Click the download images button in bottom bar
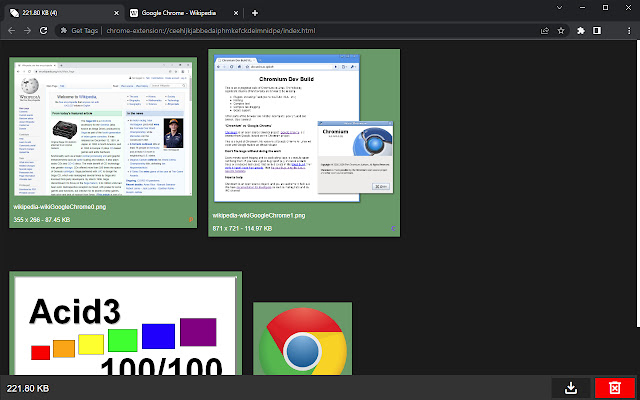The image size is (640, 400). pos(571,388)
